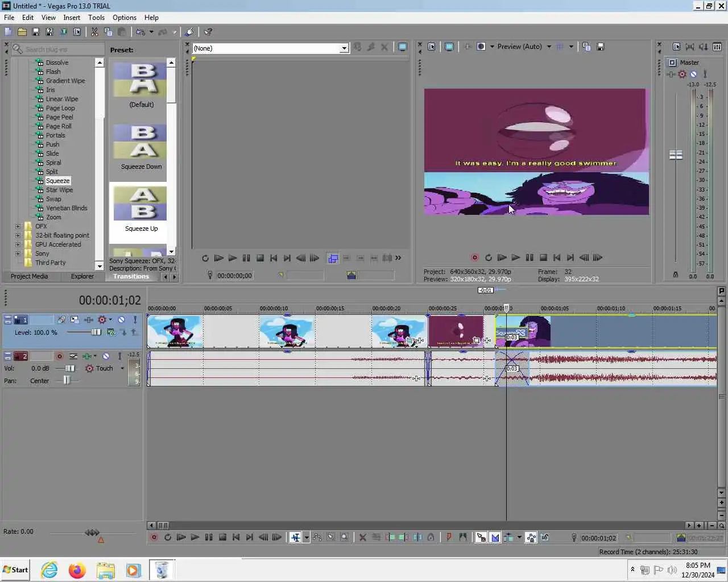728x582 pixels.
Task: Click Copy Snapshot icon in preview toolbar
Action: [586, 47]
